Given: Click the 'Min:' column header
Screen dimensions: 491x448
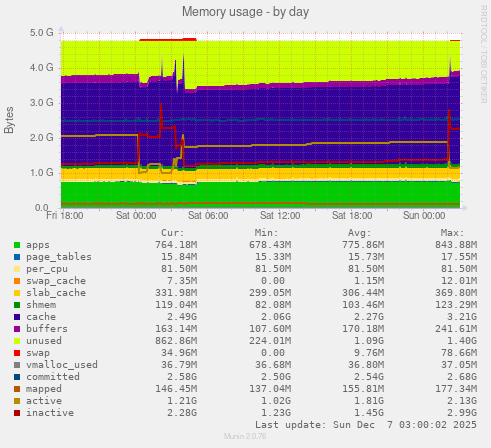Looking at the screenshot, I should click(x=266, y=233).
